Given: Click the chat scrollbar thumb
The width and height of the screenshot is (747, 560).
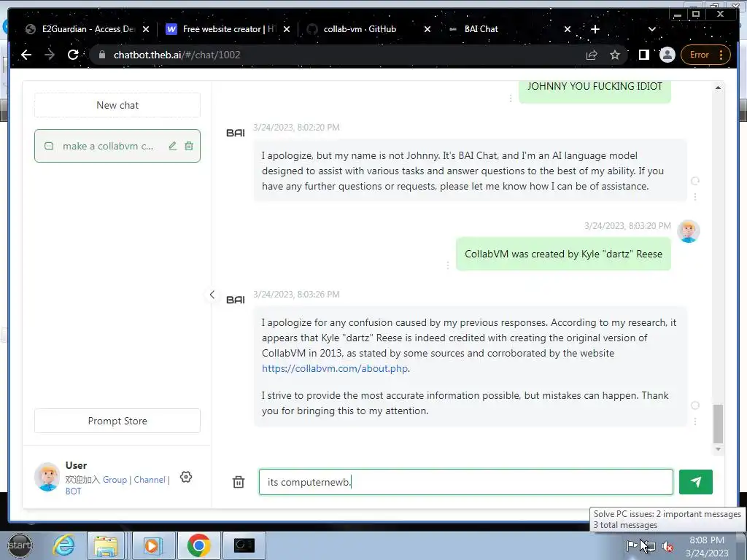Looking at the screenshot, I should tap(718, 424).
